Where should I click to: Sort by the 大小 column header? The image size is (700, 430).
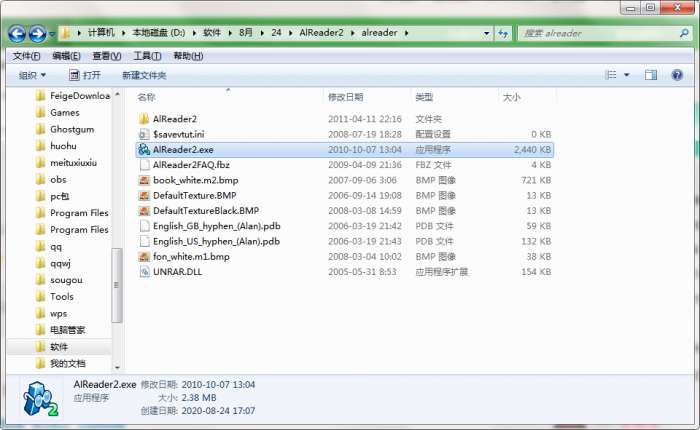(512, 97)
